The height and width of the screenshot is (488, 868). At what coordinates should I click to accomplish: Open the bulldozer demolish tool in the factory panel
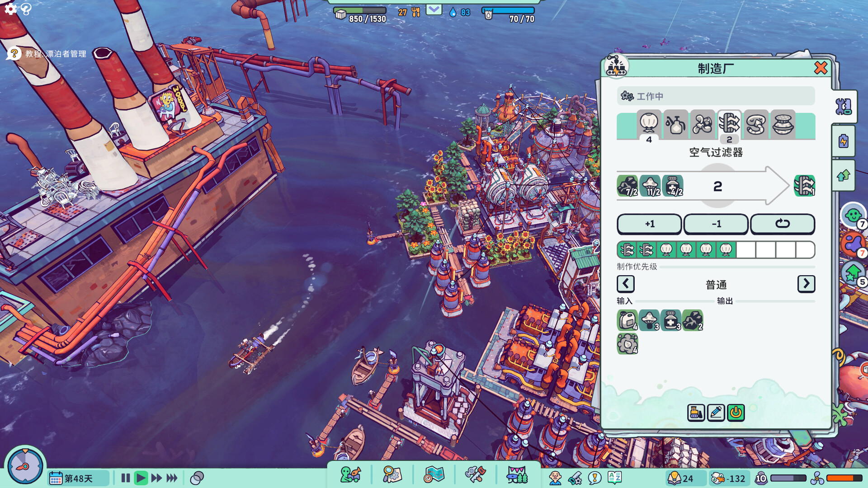point(696,413)
